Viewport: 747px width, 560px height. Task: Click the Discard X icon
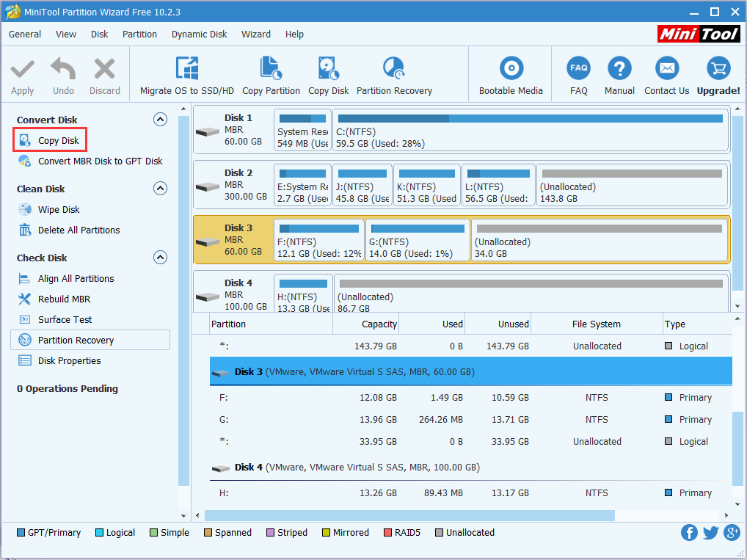(104, 69)
